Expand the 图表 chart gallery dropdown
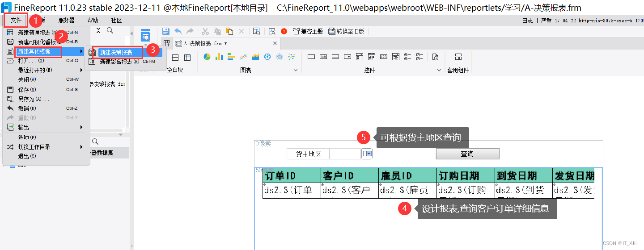The width and height of the screenshot is (644, 250). pyautogui.click(x=295, y=71)
